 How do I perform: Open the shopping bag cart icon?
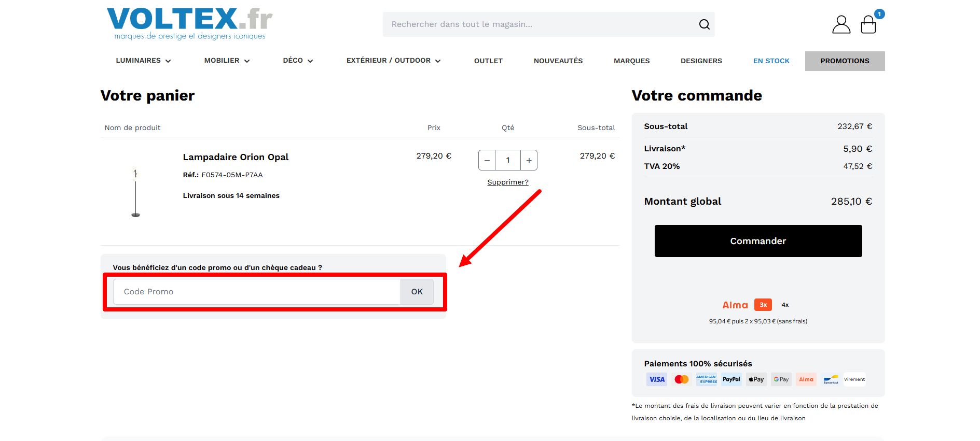pyautogui.click(x=868, y=24)
